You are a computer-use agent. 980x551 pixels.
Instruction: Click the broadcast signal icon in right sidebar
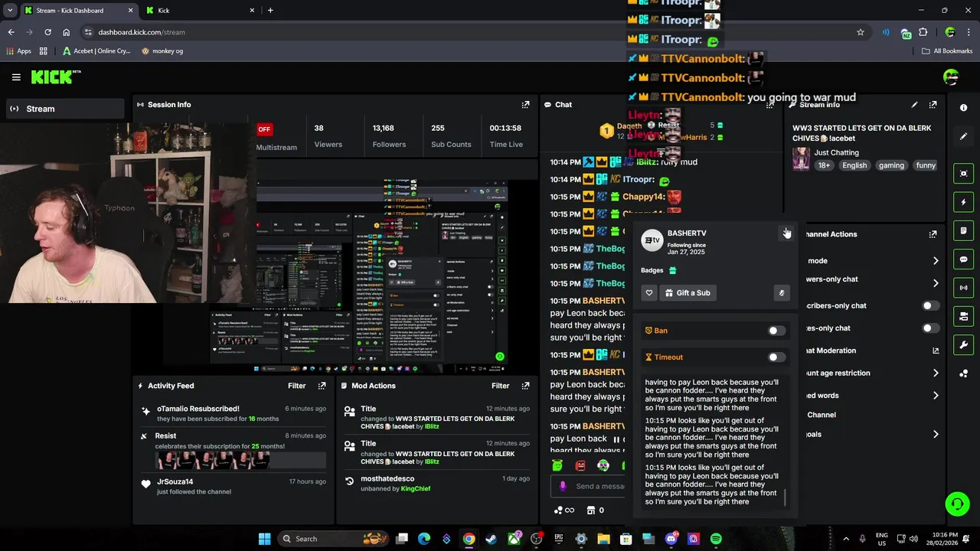point(963,288)
